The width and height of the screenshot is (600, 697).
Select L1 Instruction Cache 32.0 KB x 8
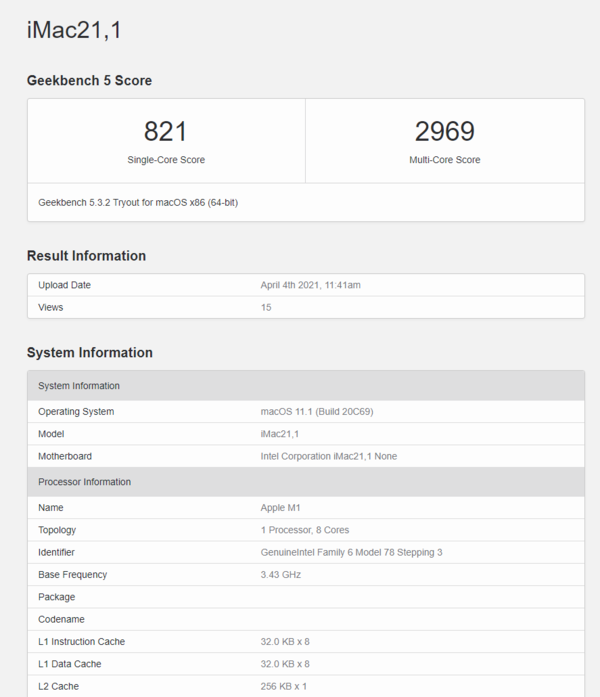point(285,641)
